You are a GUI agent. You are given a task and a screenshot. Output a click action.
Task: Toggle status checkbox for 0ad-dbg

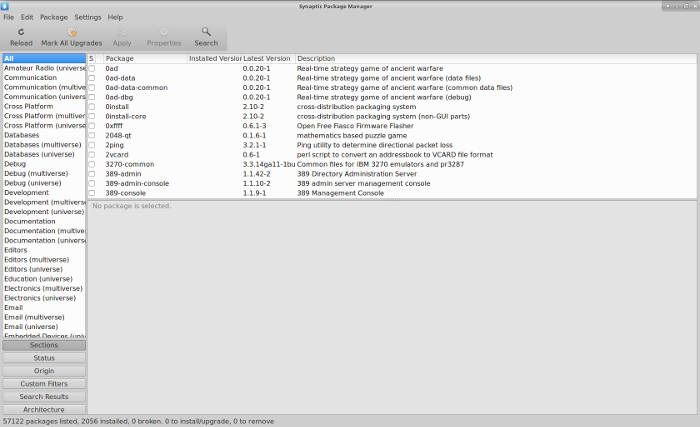pos(92,97)
